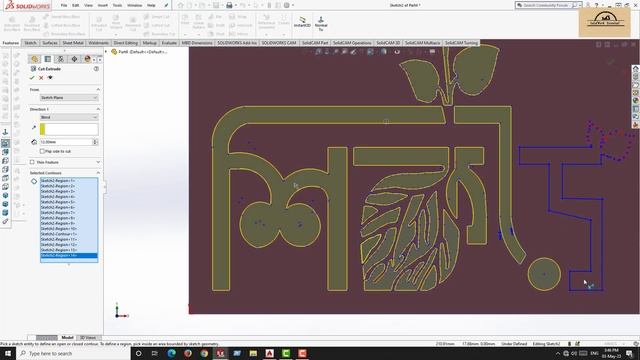Screen dimensions: 640x360
Task: Click the SOLIDWORKS logo
Action: coord(27,5)
